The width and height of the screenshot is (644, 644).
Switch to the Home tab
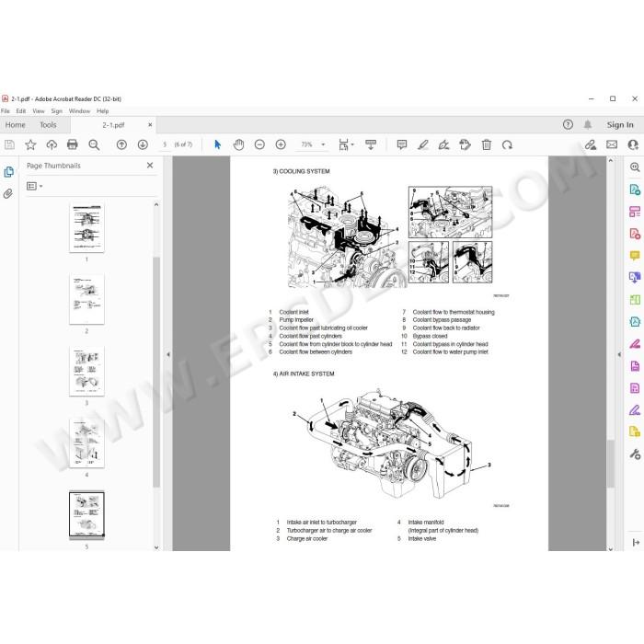16,125
